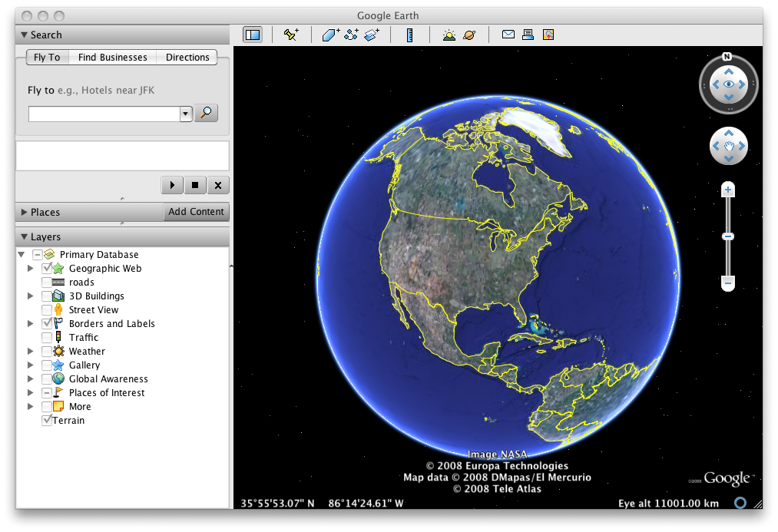Click the Add Content button
This screenshot has height=532, width=778.
(x=196, y=212)
